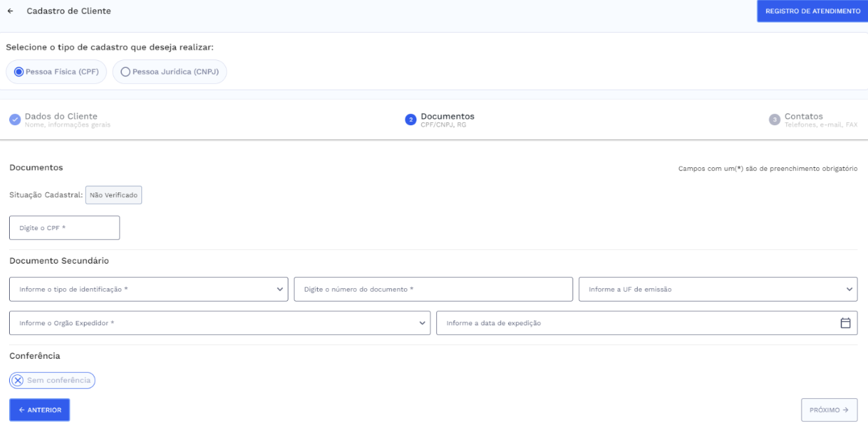Click the back arrow beside Cadastro de Cliente
868x431 pixels.
(x=10, y=11)
